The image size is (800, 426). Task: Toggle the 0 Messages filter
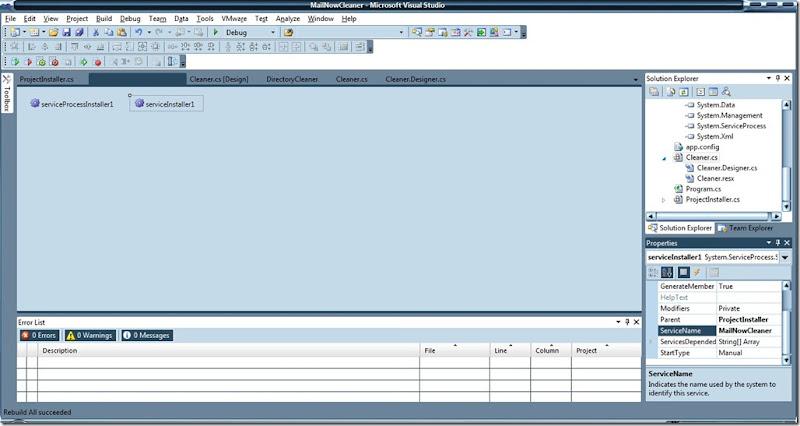(x=147, y=336)
